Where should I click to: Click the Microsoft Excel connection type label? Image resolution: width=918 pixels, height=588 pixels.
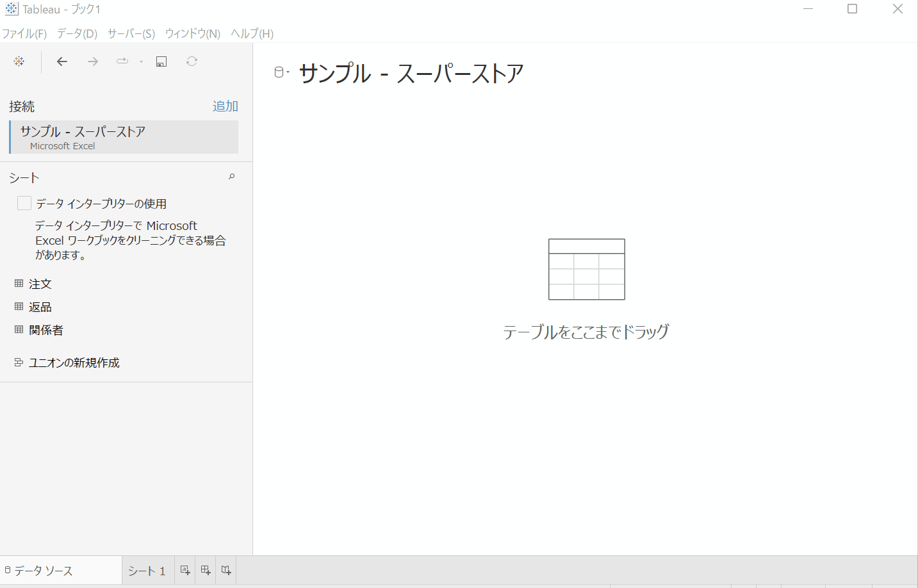(x=63, y=146)
